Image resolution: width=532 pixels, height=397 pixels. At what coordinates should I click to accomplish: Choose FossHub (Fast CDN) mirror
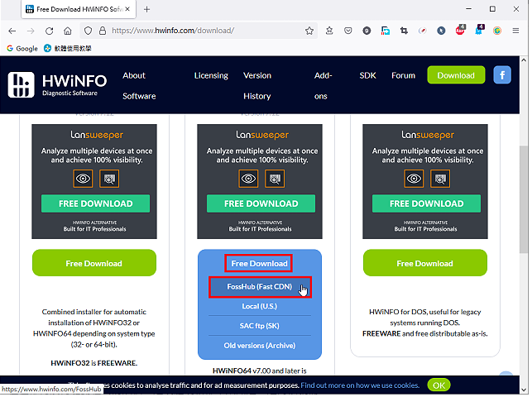pos(260,288)
